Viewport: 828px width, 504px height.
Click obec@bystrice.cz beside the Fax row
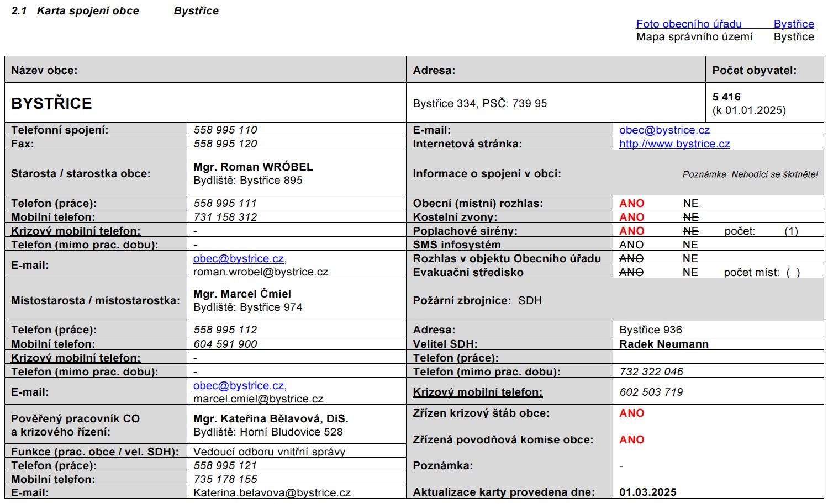click(x=664, y=130)
